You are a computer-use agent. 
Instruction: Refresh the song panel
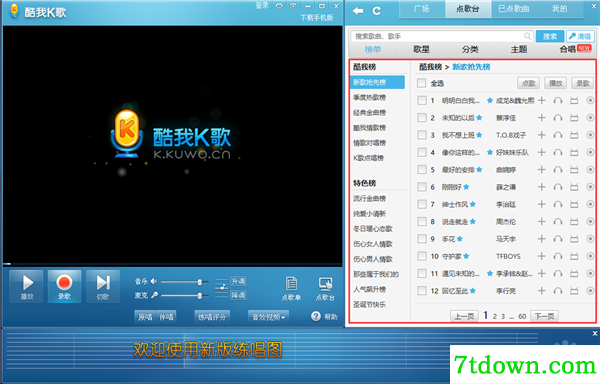(x=377, y=11)
